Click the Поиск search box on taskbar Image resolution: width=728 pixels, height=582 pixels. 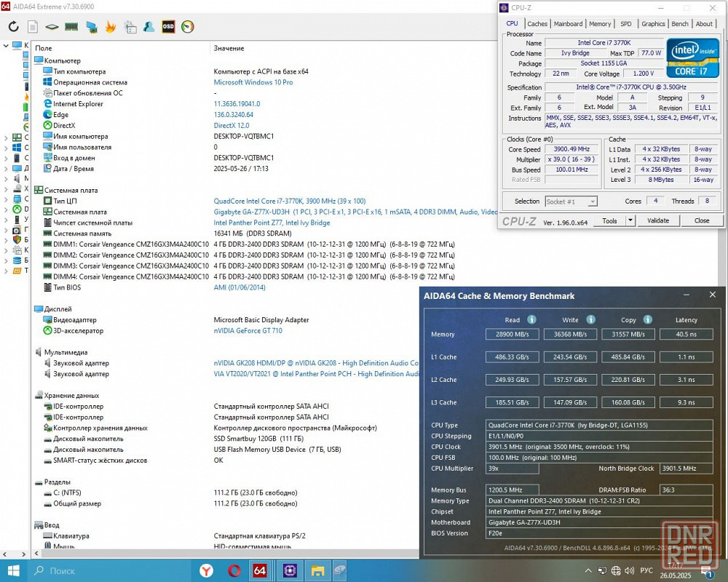111,570
